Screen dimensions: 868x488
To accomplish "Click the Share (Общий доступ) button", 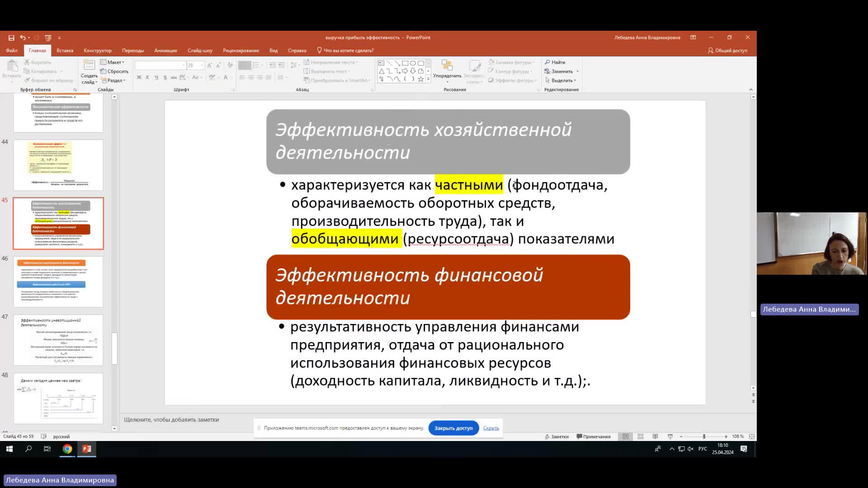I will click(x=727, y=51).
